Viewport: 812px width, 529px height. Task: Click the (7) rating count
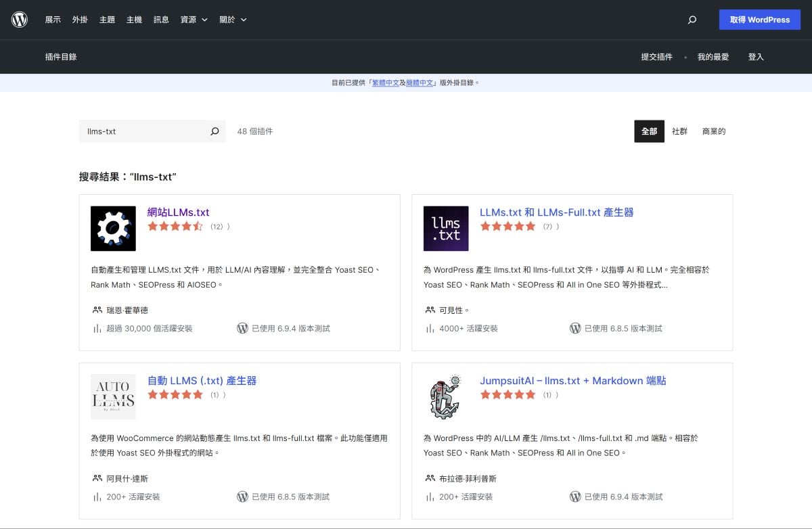pyautogui.click(x=548, y=227)
